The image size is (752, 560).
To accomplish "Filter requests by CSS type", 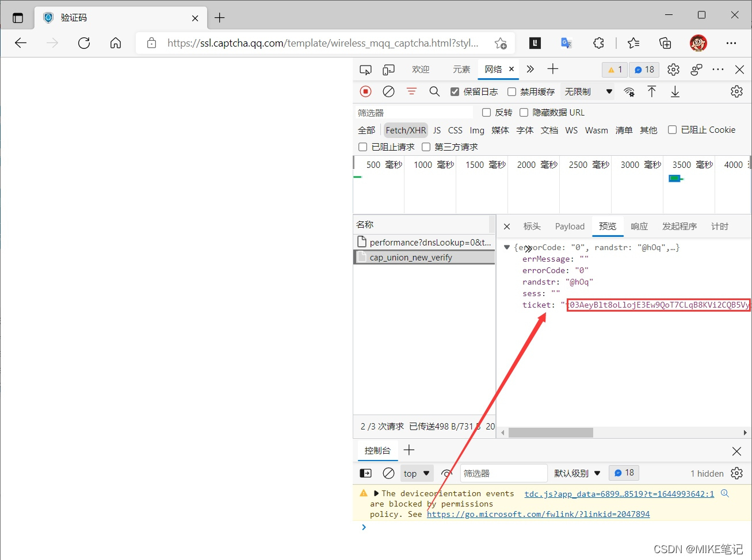I will click(x=455, y=130).
